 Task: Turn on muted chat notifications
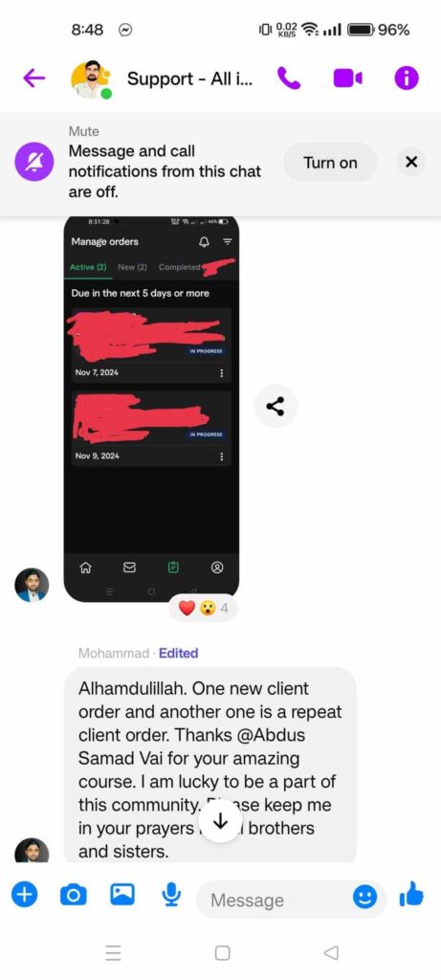pos(330,163)
